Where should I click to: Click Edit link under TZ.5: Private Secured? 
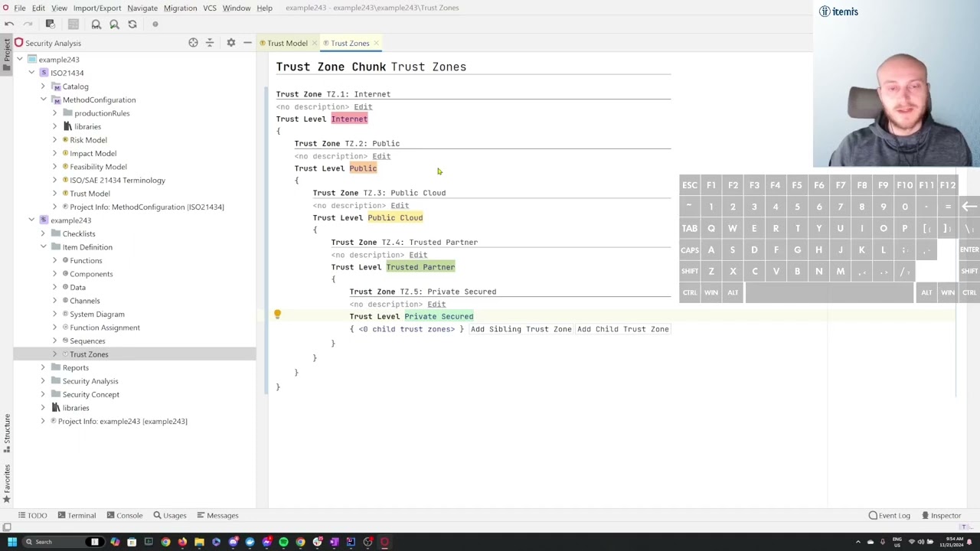click(x=436, y=304)
